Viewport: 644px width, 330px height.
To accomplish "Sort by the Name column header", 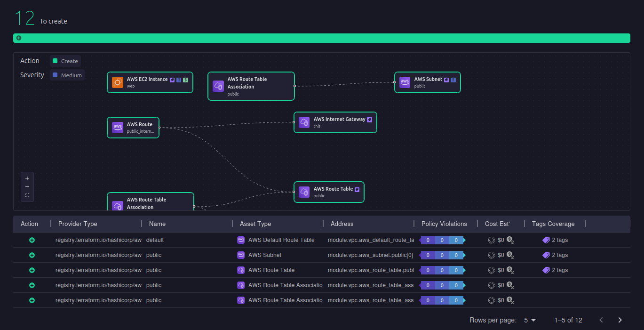I will [157, 224].
